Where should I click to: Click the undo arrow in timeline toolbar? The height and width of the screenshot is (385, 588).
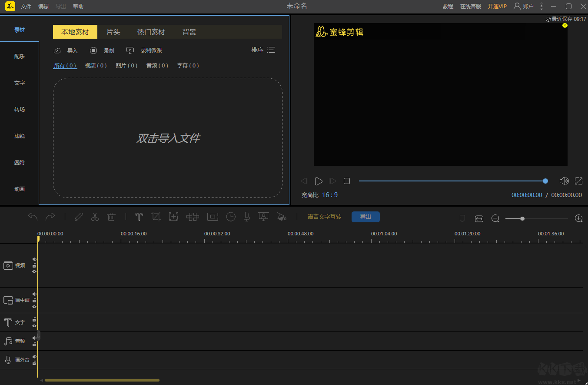[33, 217]
